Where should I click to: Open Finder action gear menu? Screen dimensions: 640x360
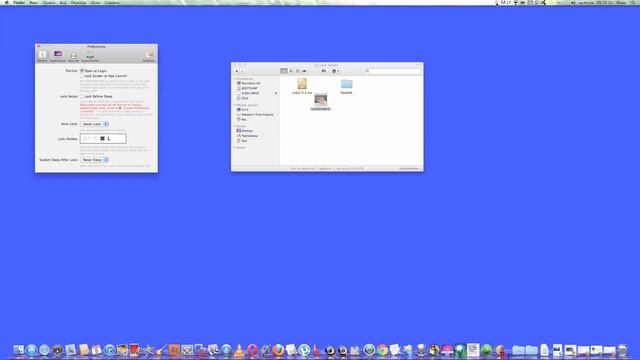tap(336, 71)
